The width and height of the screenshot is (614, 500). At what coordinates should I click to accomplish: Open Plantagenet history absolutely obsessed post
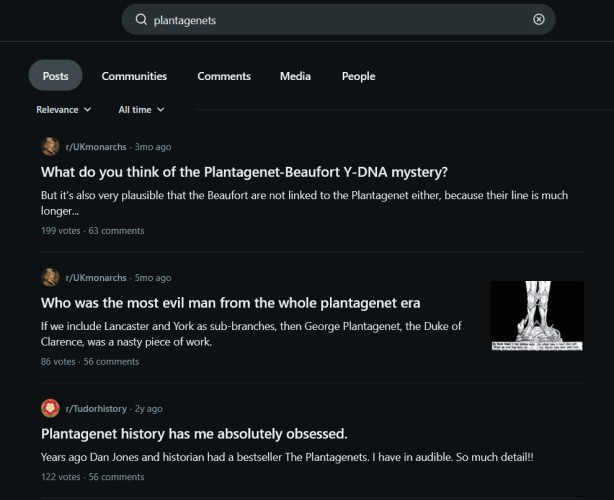click(x=194, y=434)
